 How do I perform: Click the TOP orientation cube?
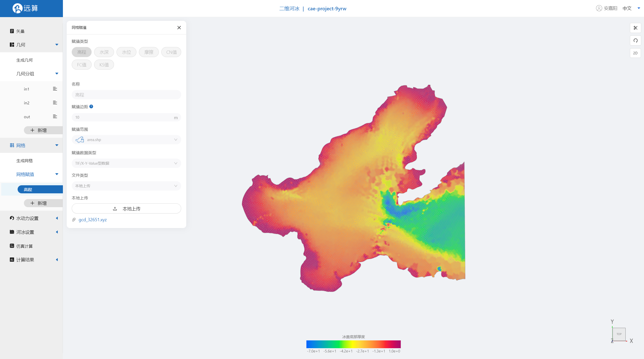[x=619, y=334]
